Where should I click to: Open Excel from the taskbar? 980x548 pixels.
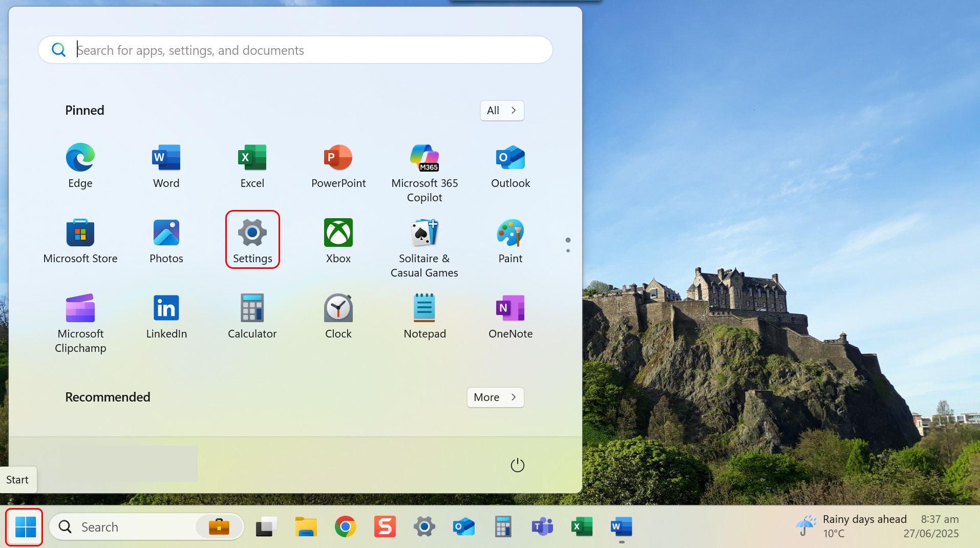point(582,527)
